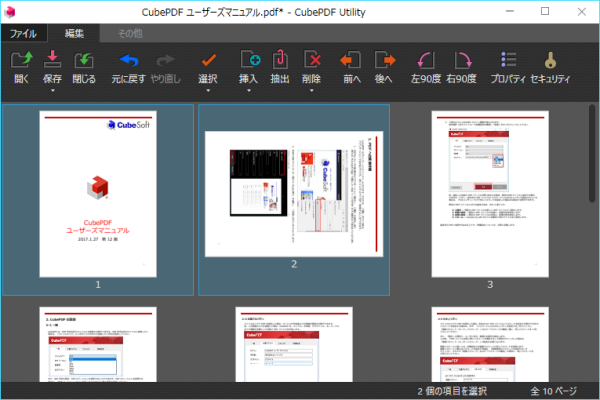Rotate right with 右90度 icon

coord(463,60)
